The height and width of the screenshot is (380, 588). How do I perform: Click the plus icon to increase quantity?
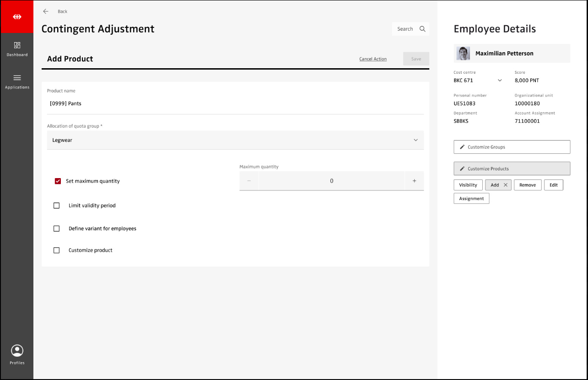pos(414,181)
